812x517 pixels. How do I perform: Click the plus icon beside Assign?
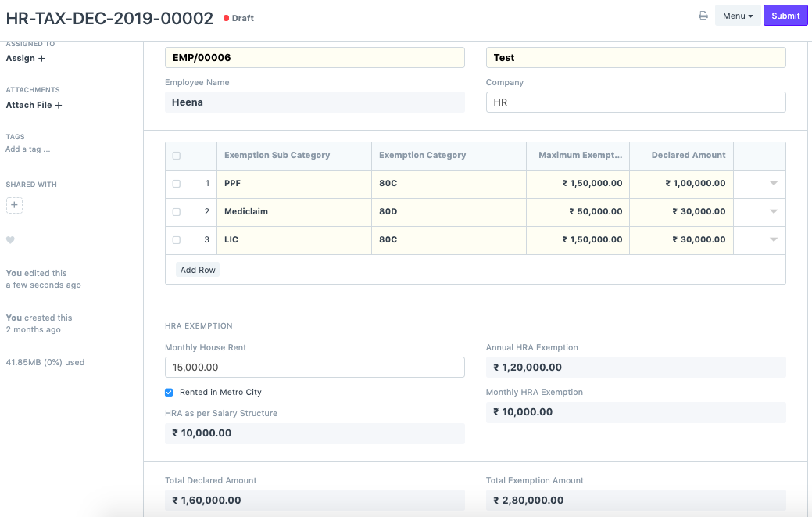(x=41, y=59)
